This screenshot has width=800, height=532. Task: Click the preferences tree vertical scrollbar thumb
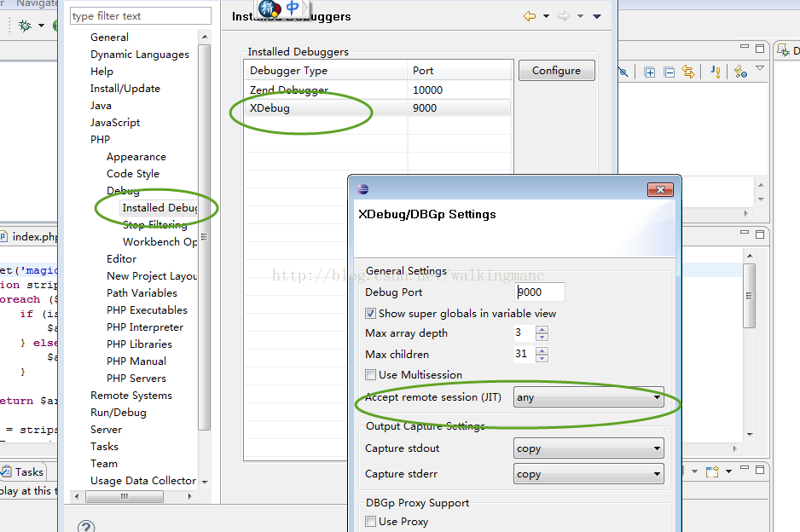tap(204, 237)
